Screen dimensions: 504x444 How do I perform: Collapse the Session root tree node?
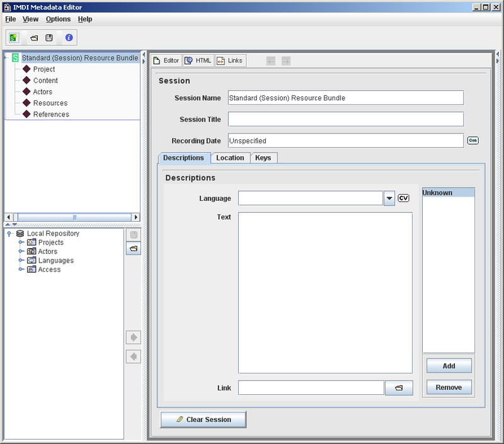click(x=6, y=58)
